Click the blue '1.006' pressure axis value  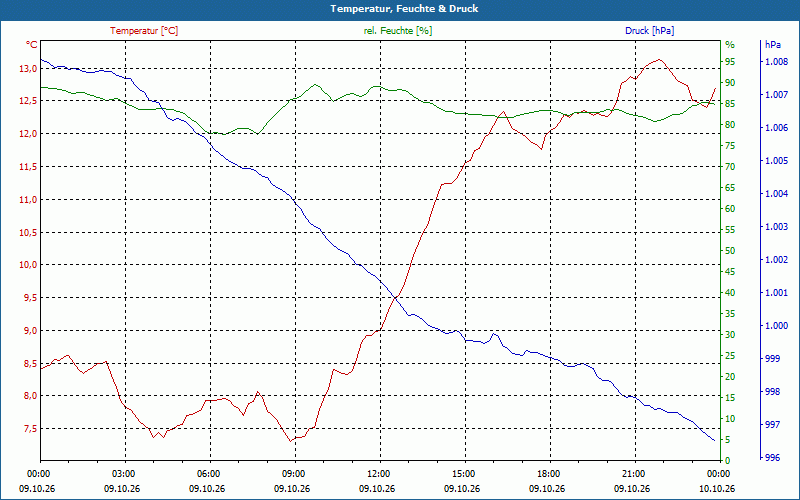[777, 128]
